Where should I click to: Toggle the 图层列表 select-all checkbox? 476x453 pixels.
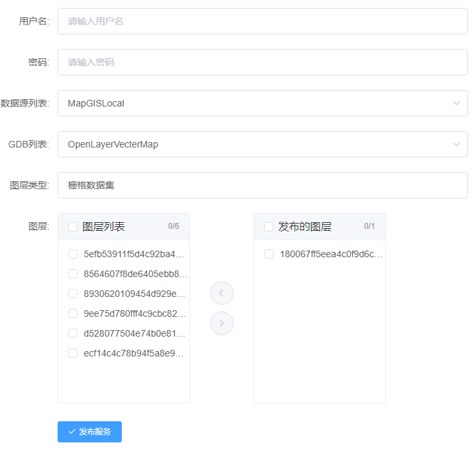(73, 227)
